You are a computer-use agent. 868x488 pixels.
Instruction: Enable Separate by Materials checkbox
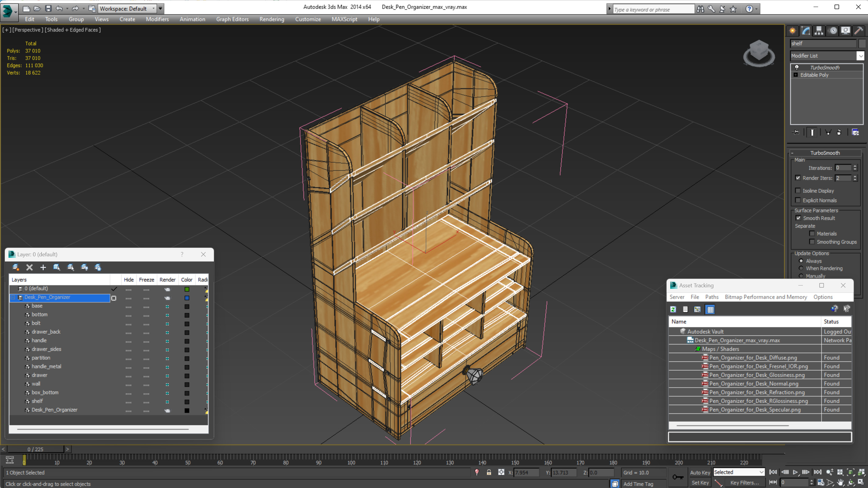812,234
